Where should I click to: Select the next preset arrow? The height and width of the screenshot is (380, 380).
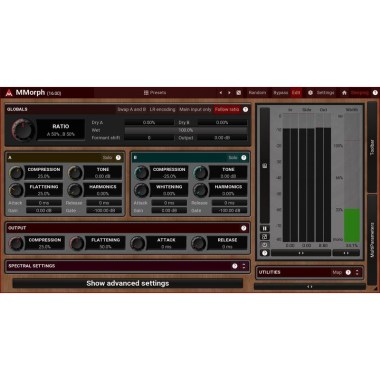click(229, 93)
